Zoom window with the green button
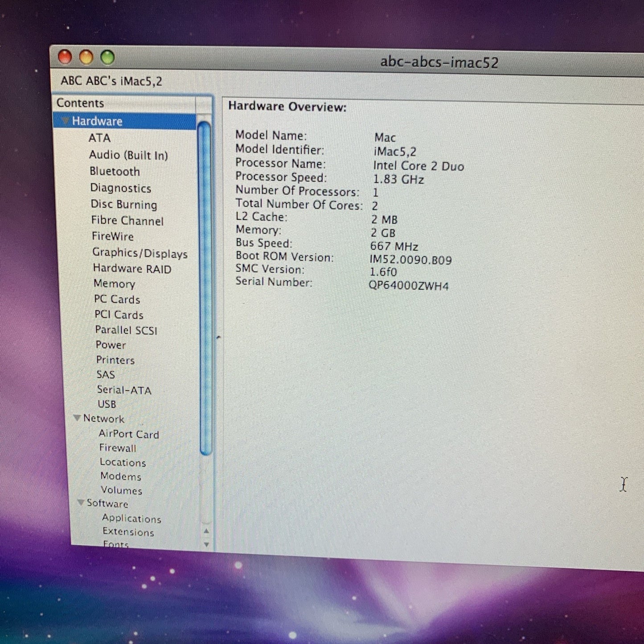644x644 pixels. (x=107, y=57)
